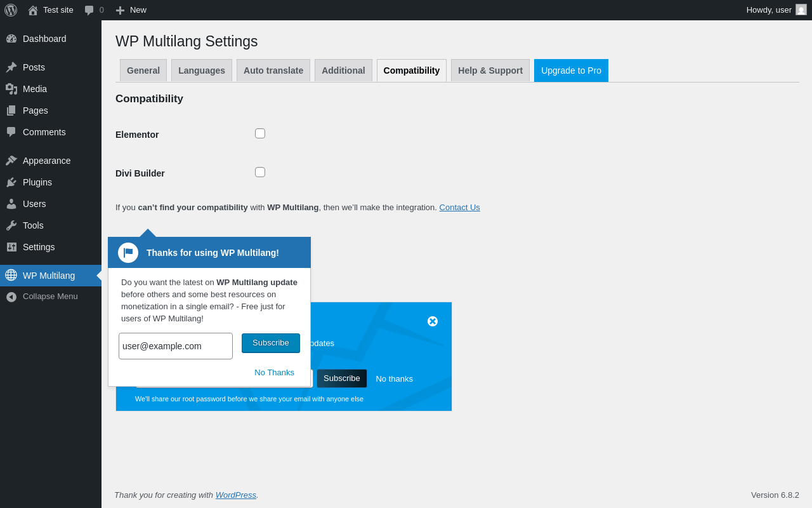
Task: Click the user avatar in admin bar
Action: point(801,10)
